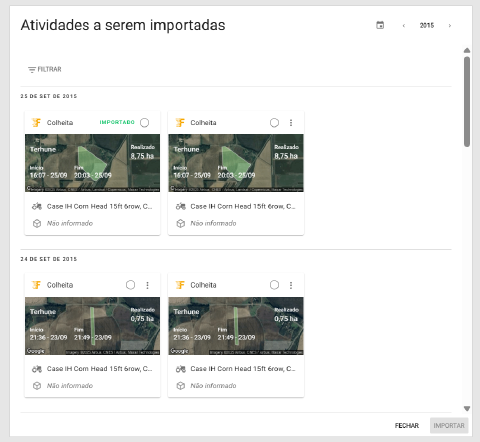Click Não informado on second 24 de set card
Screen dimensions: 480x442
[x=213, y=386]
